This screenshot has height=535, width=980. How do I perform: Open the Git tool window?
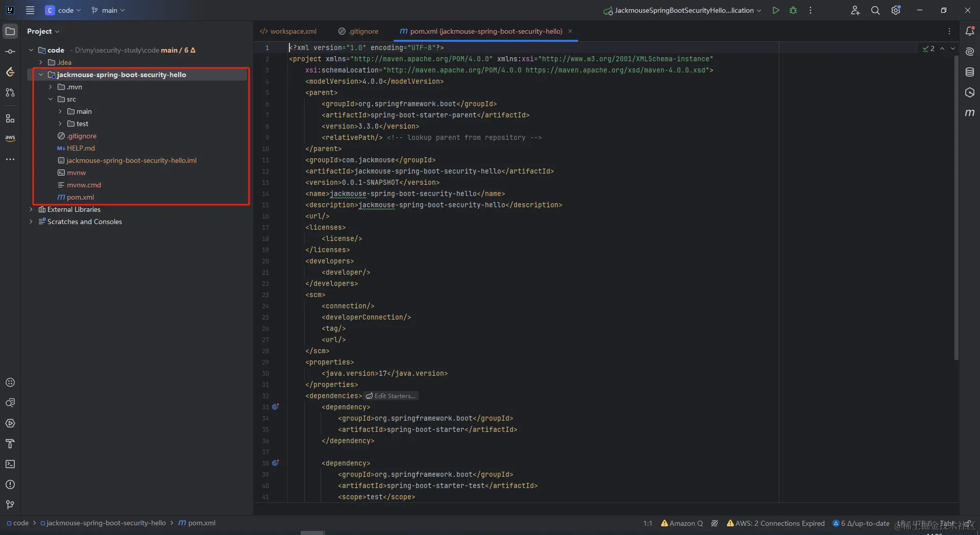[10, 505]
